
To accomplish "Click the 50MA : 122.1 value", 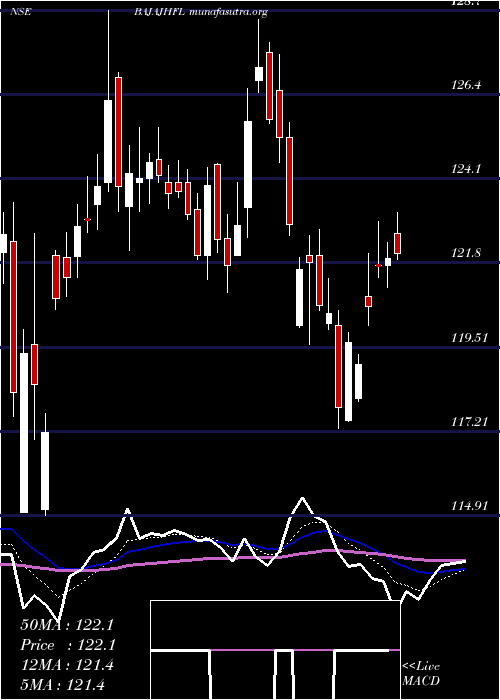I will click(x=68, y=625).
